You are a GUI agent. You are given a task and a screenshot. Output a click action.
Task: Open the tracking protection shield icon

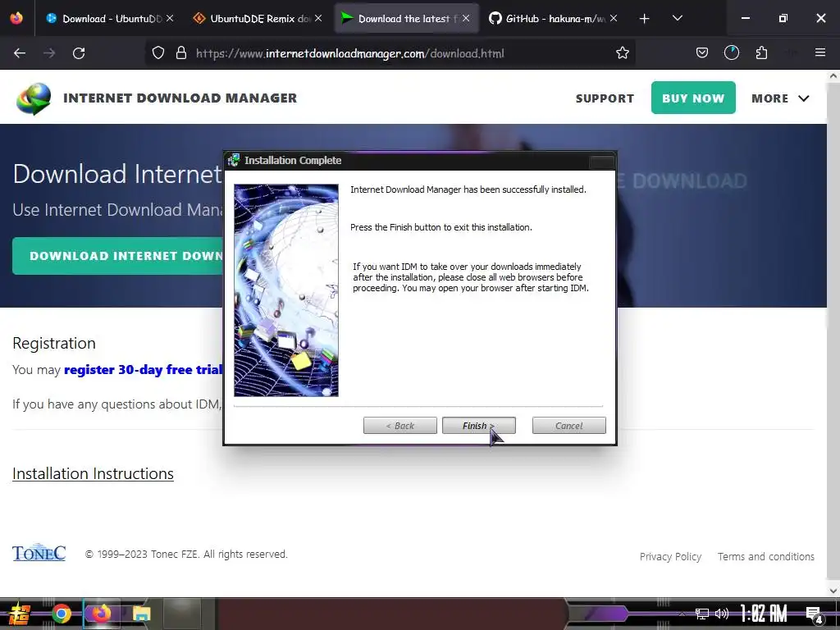(x=158, y=53)
